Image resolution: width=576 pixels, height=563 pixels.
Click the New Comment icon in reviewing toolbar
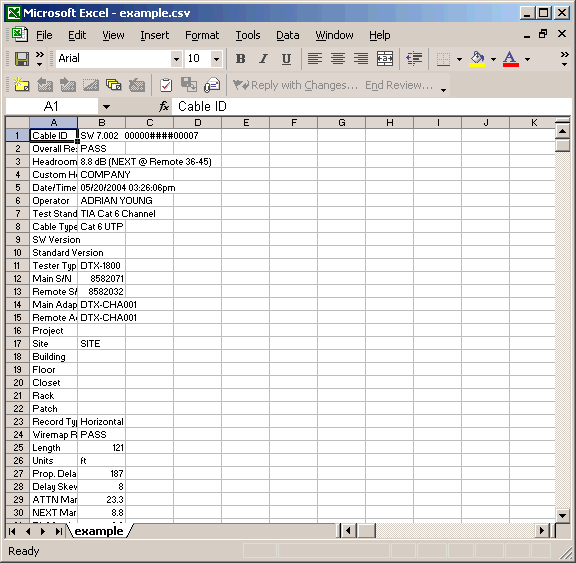(x=22, y=85)
